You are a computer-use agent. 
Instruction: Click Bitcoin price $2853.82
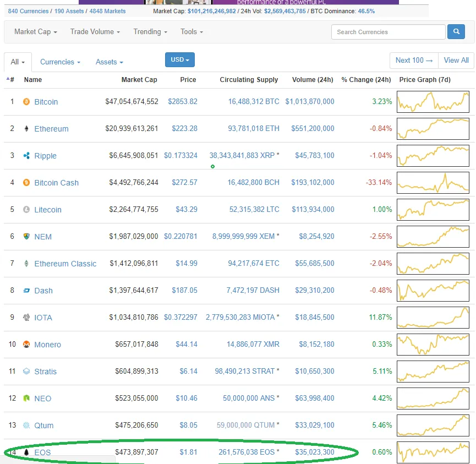pyautogui.click(x=183, y=101)
